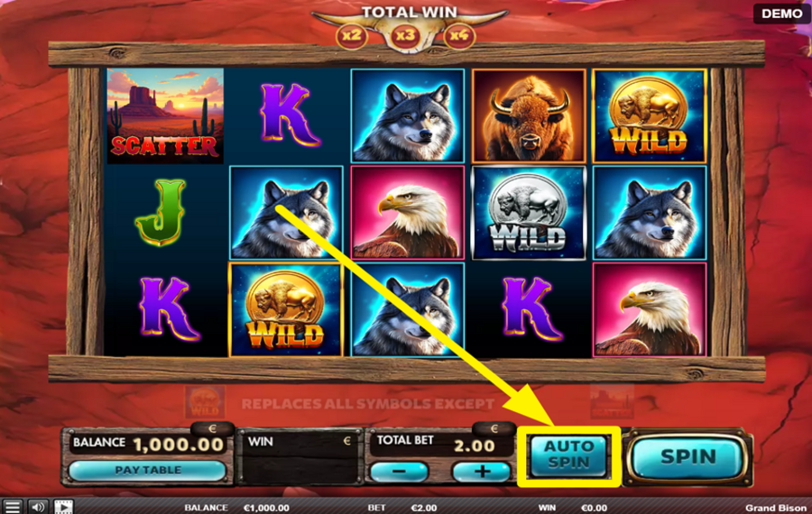Mute the game sound speaker icon
Screen dimensions: 812x514
pos(38,507)
